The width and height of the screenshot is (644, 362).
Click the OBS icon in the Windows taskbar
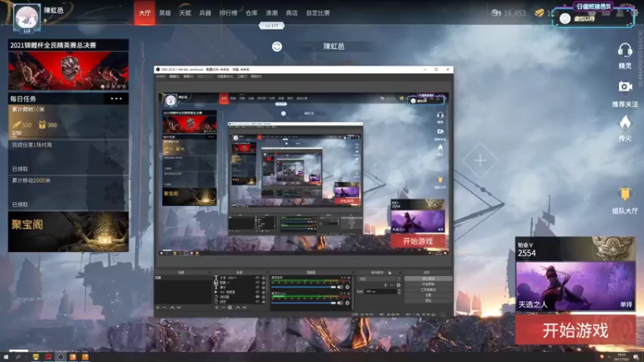coord(60,356)
